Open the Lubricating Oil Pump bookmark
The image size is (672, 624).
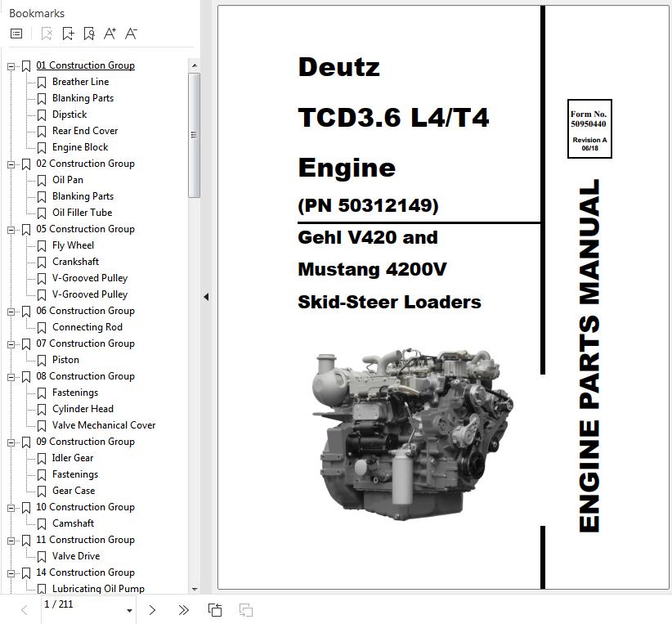point(98,589)
